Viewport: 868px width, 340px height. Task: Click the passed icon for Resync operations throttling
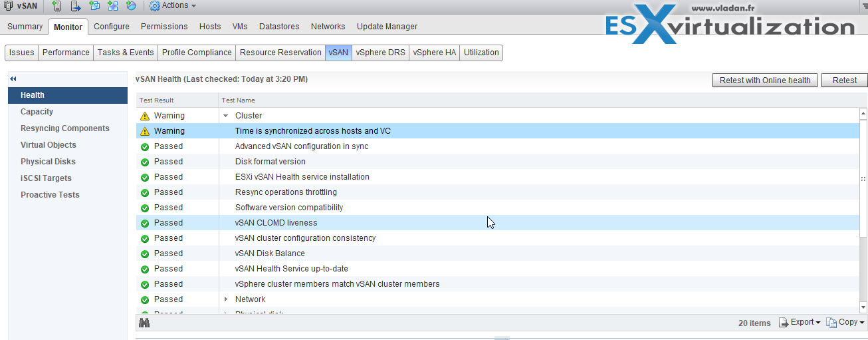[145, 192]
